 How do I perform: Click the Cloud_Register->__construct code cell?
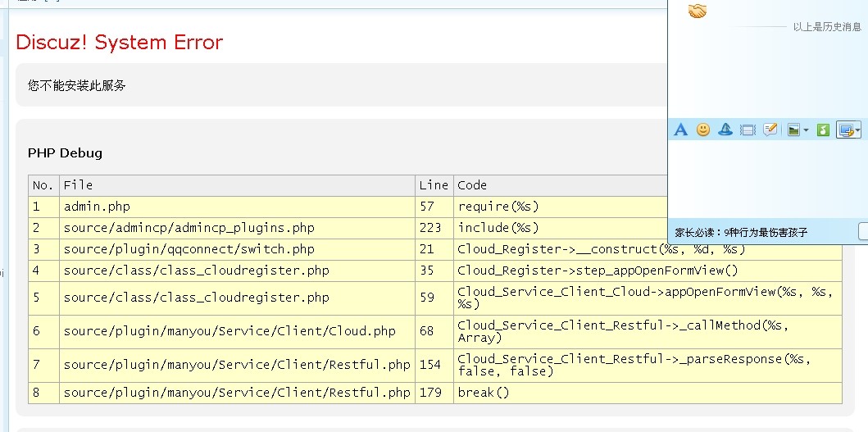(648, 252)
